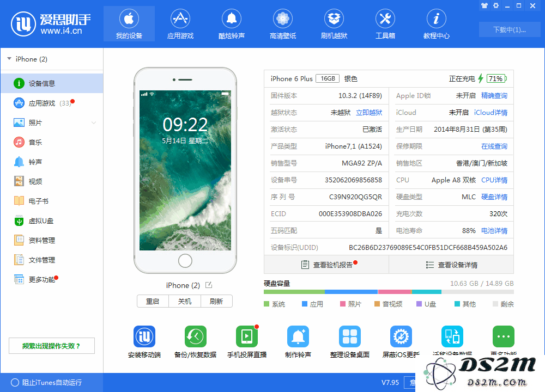Click the CPU详情 link
545x392 pixels.
click(494, 180)
